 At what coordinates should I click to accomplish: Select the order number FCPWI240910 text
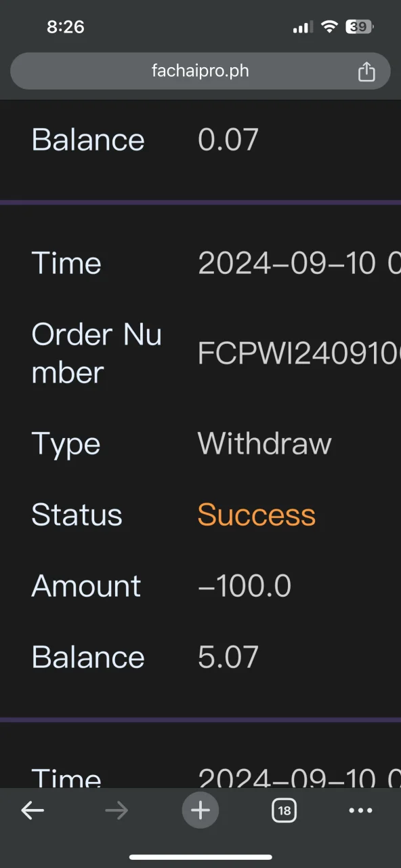click(299, 353)
